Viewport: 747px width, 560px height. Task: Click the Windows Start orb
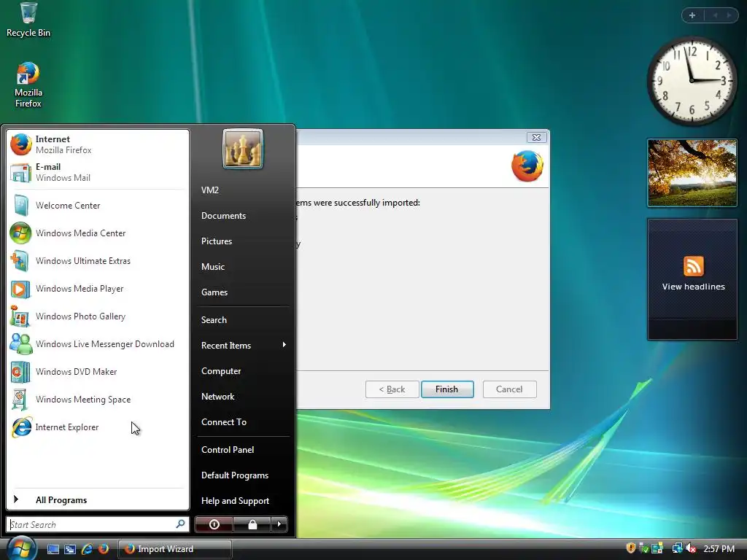click(21, 548)
